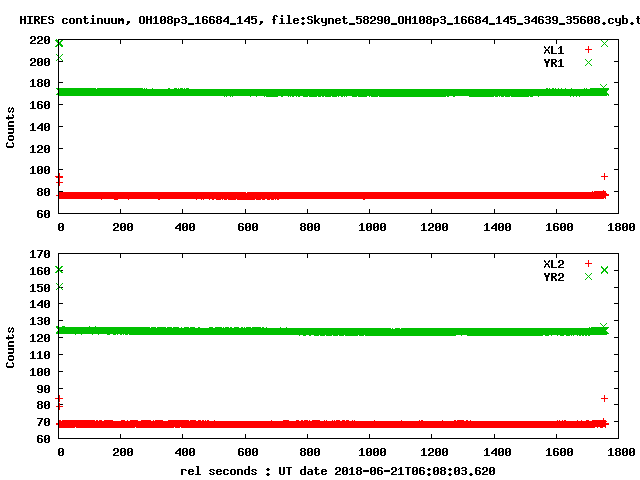Click the YR2 green cross legend marker
The height and width of the screenshot is (480, 640).
point(588,276)
